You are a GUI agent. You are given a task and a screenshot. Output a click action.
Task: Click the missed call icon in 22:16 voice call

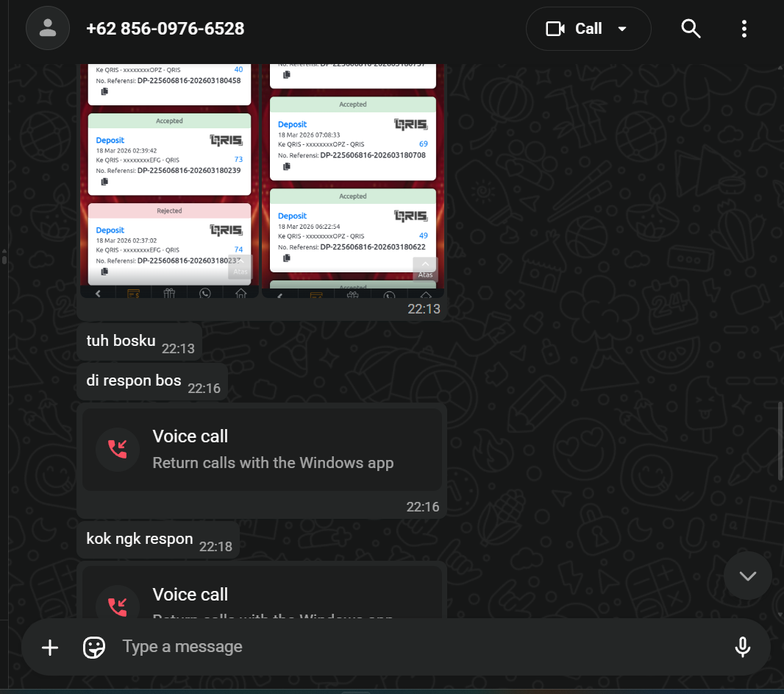[118, 450]
